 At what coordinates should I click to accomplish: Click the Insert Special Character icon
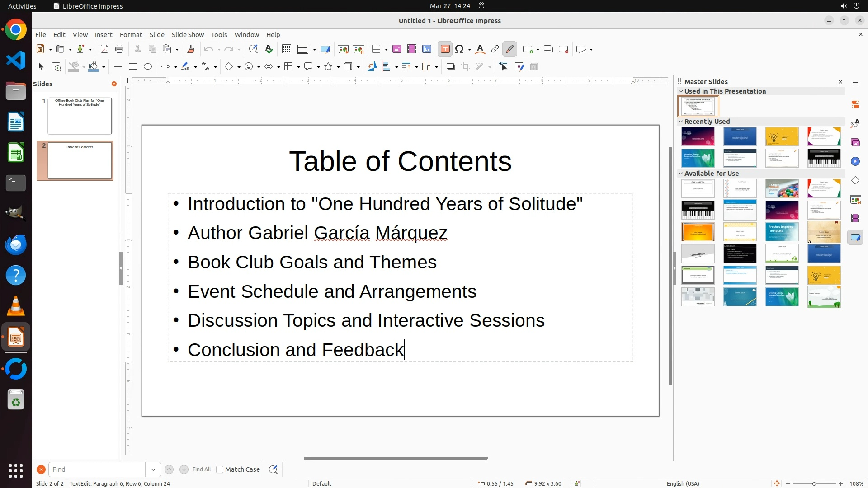[460, 49]
